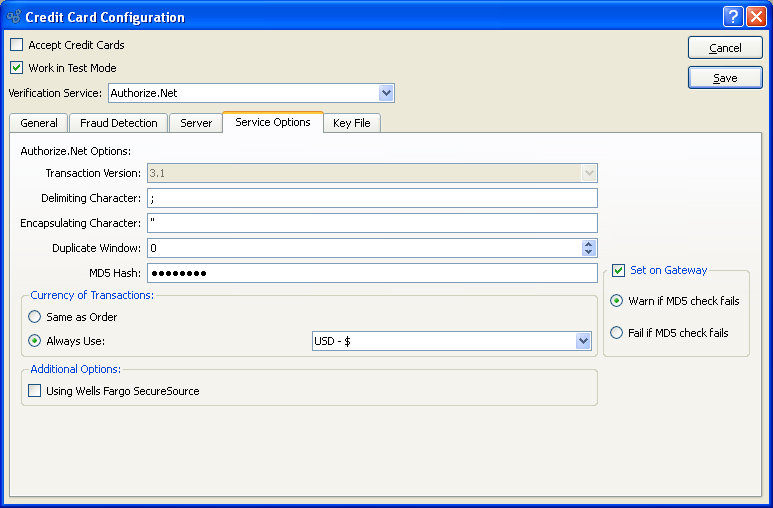Screen dimensions: 773x508
Task: Select Always Use currency option
Action: (x=36, y=341)
